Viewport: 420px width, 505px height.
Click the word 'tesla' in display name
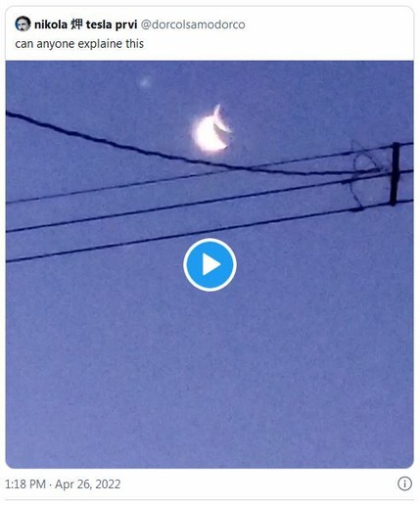[99, 24]
